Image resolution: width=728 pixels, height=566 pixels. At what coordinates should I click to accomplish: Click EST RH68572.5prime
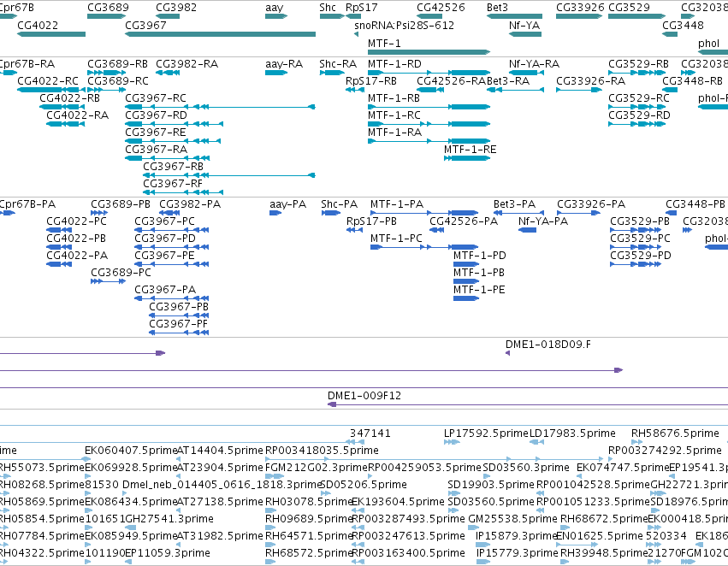point(309,553)
